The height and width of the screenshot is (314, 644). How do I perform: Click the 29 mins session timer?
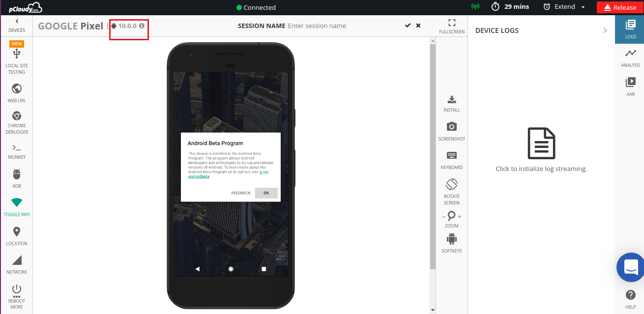click(x=510, y=7)
